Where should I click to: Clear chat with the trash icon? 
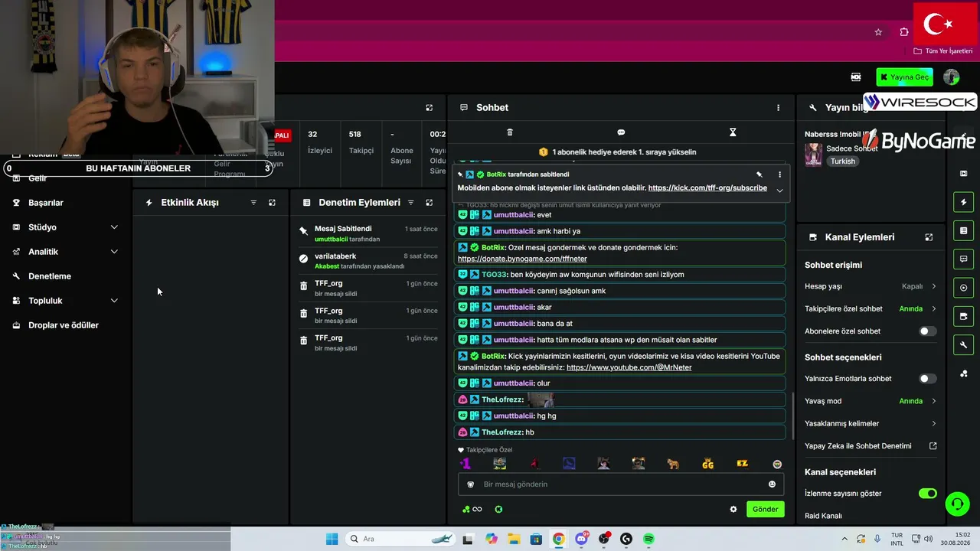click(510, 132)
